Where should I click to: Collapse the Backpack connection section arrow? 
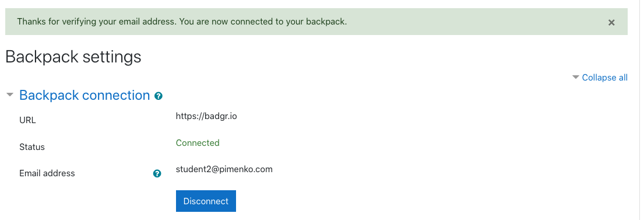click(10, 95)
